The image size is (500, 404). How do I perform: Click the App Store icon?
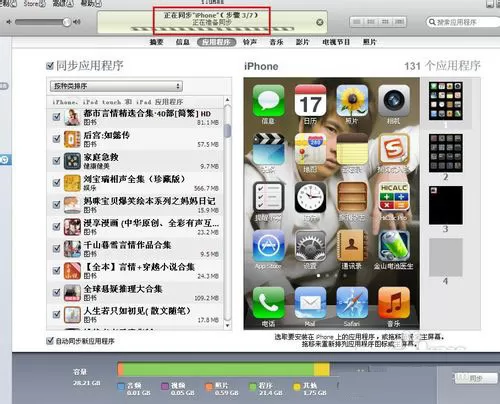click(268, 246)
